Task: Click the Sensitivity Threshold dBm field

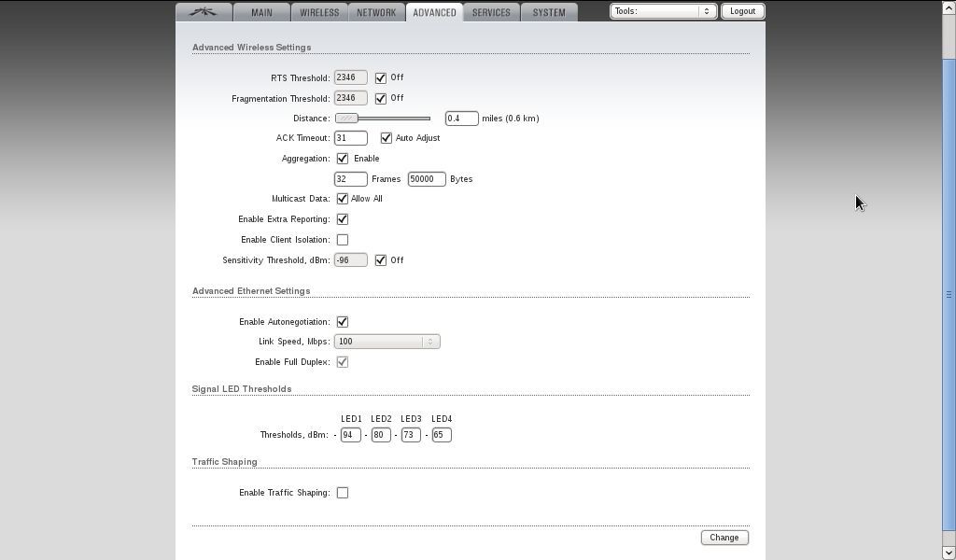Action: tap(351, 260)
